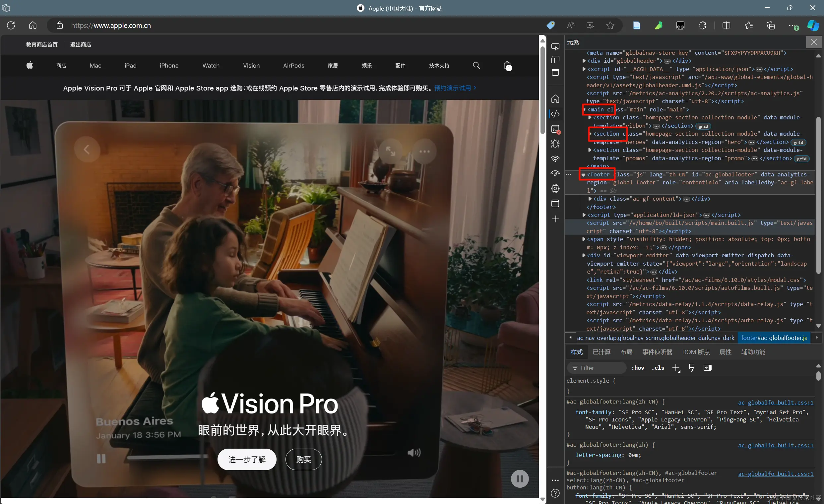
Task: Open the site info lock icon
Action: [60, 26]
